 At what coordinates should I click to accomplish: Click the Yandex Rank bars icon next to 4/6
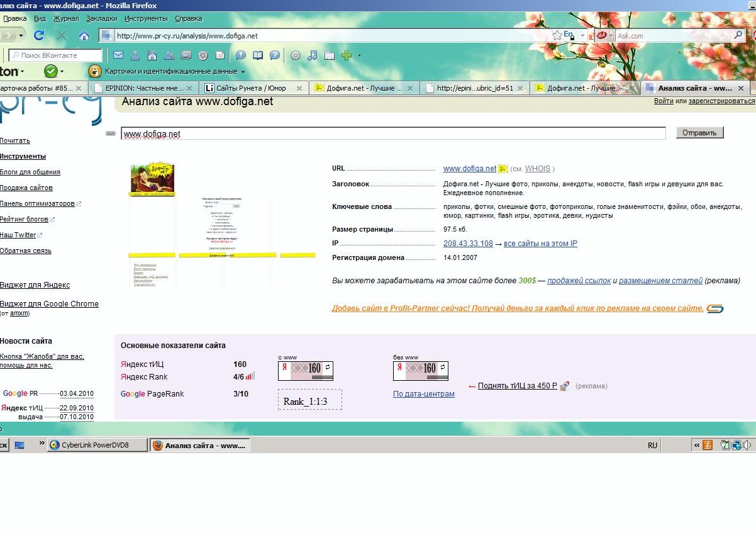point(250,376)
